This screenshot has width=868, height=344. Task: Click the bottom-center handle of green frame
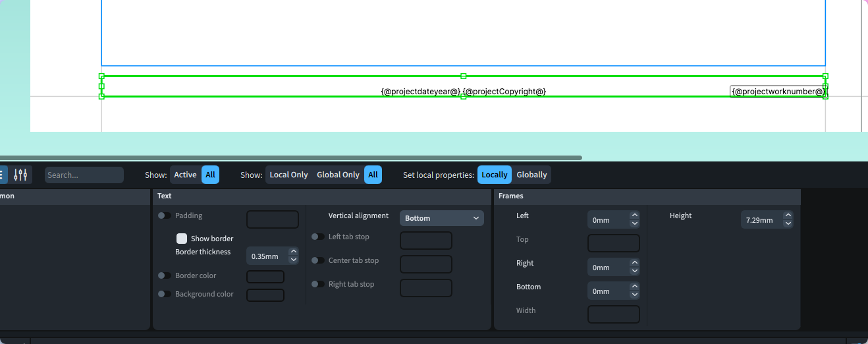point(464,97)
